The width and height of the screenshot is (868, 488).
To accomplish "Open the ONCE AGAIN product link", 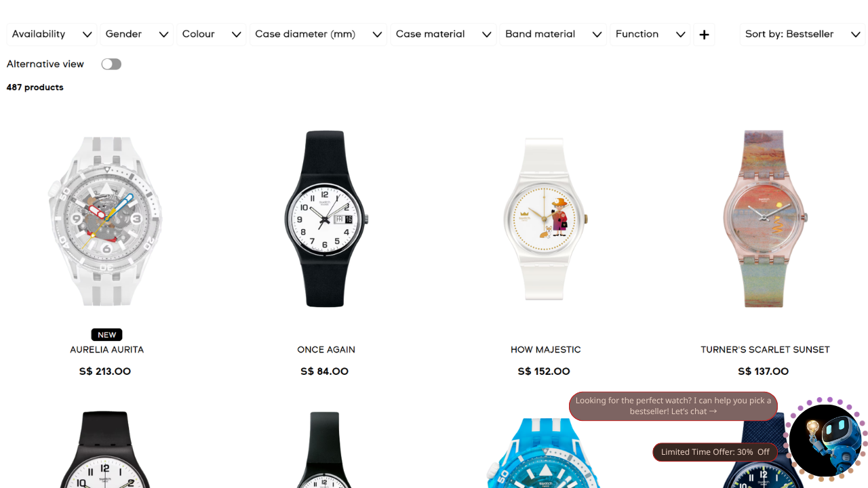I will click(x=326, y=350).
